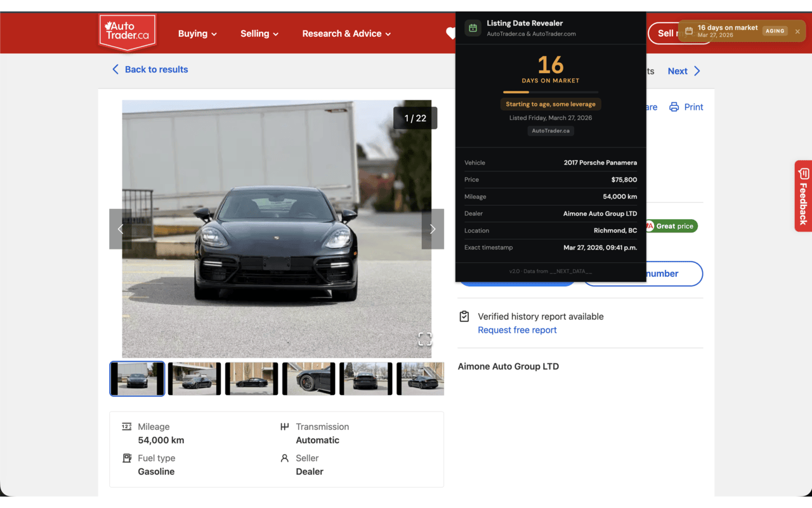The image size is (812, 508).
Task: Click the chevron beside Next
Action: [x=697, y=71]
